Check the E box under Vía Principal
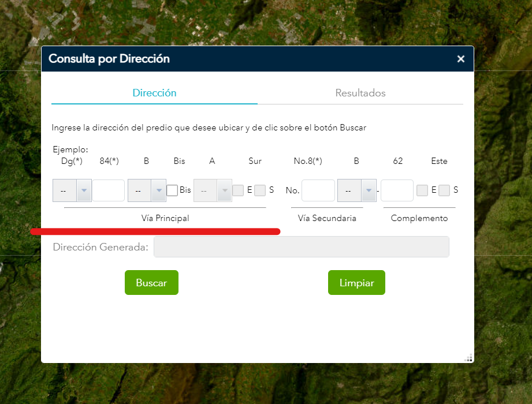 click(x=238, y=190)
